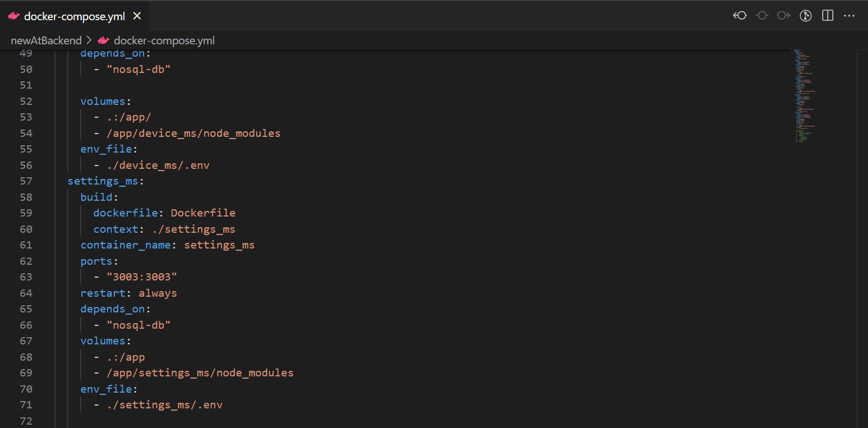Click the Docker whale icon in the tab
Viewport: 868px width, 428px height.
click(14, 16)
